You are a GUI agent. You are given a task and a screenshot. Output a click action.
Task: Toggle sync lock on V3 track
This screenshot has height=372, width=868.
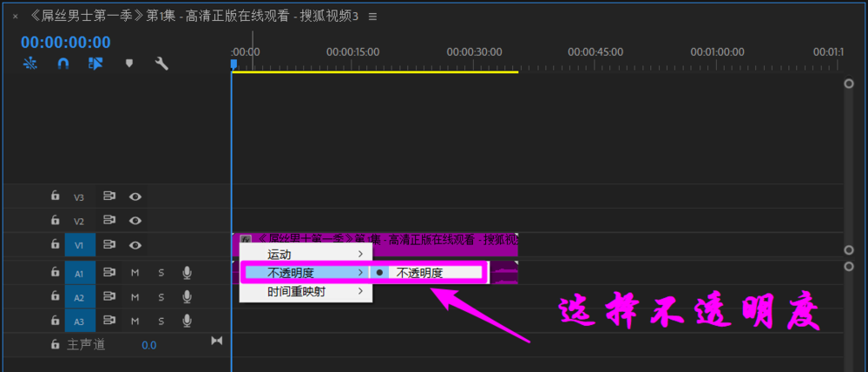109,196
